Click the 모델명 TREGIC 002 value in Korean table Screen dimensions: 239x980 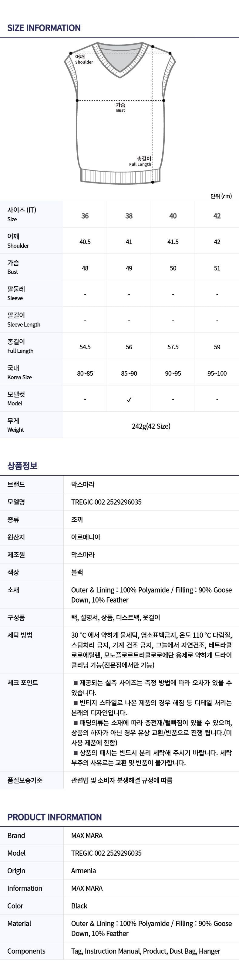pos(106,502)
